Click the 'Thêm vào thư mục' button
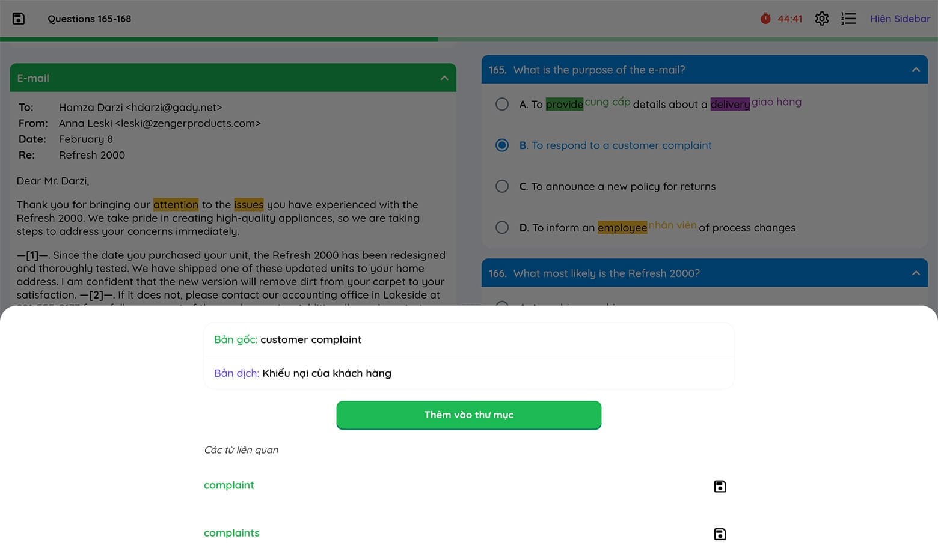Screen dimensions: 938x560 468,415
